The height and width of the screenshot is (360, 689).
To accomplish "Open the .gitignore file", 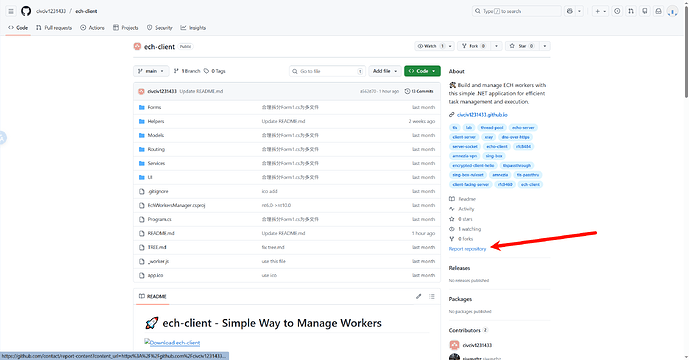I will point(158,192).
